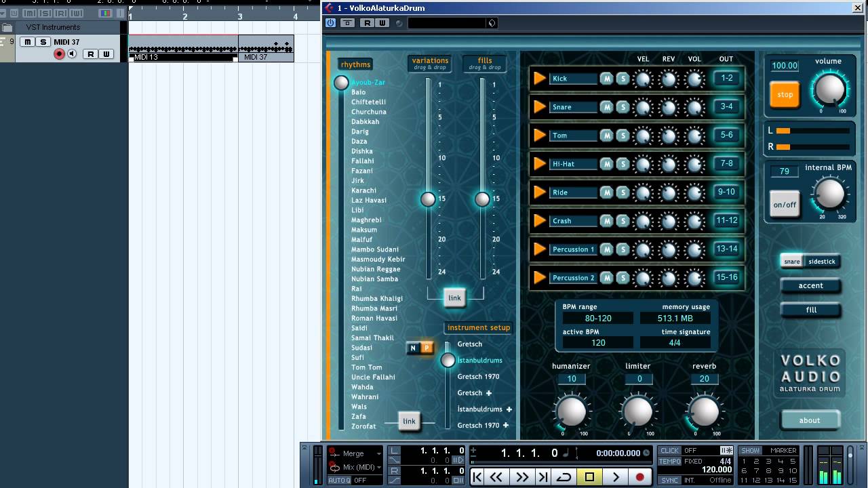Open Crash output 11-12 selector
Image resolution: width=868 pixels, height=488 pixels.
pyautogui.click(x=726, y=220)
